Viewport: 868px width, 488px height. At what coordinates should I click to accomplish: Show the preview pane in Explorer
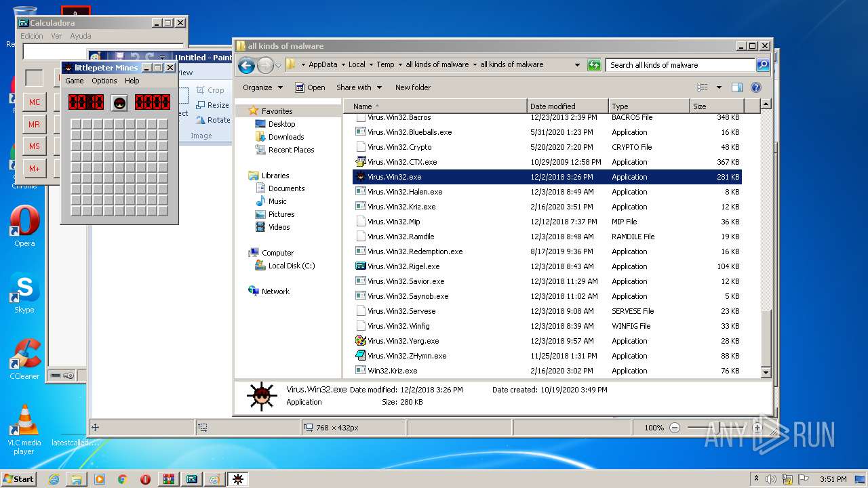(737, 87)
